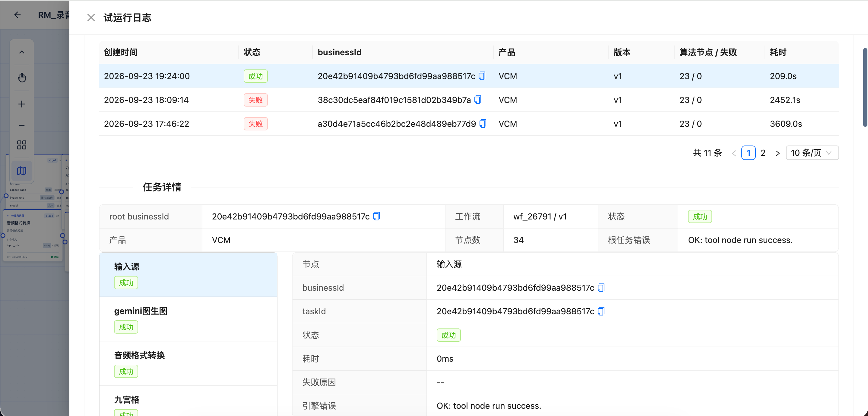Select the gemini图生图 node tab

pyautogui.click(x=188, y=319)
